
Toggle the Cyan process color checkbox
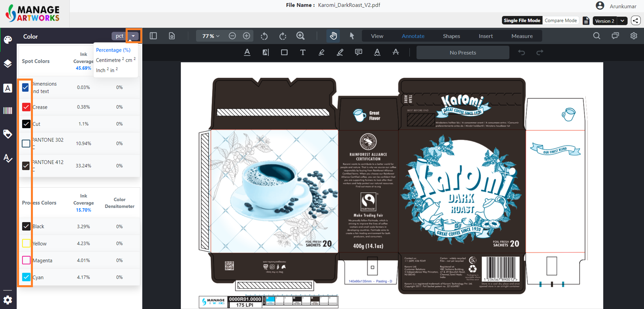click(26, 277)
